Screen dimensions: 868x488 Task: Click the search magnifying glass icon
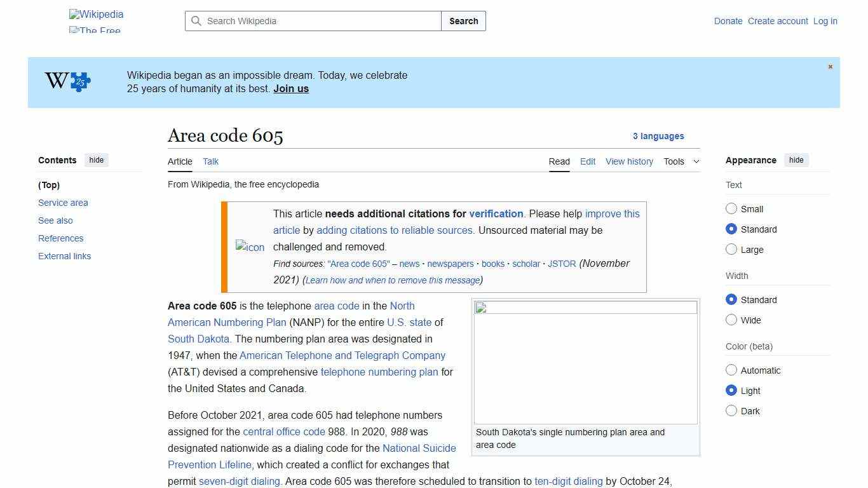coord(196,21)
